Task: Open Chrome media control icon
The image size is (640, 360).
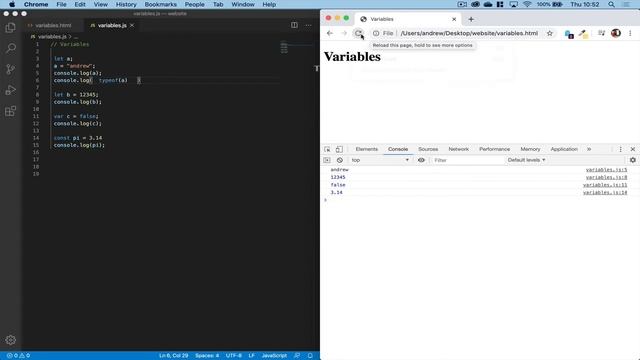Action: (x=602, y=33)
